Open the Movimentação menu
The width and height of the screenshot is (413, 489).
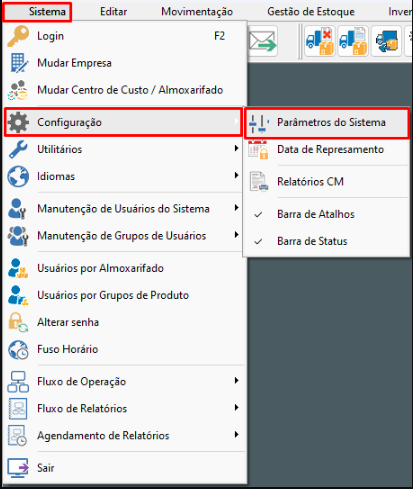197,12
